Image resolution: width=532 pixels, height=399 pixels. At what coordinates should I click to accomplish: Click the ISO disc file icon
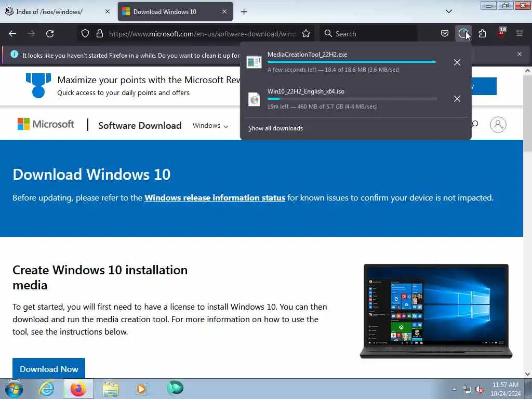tap(254, 99)
